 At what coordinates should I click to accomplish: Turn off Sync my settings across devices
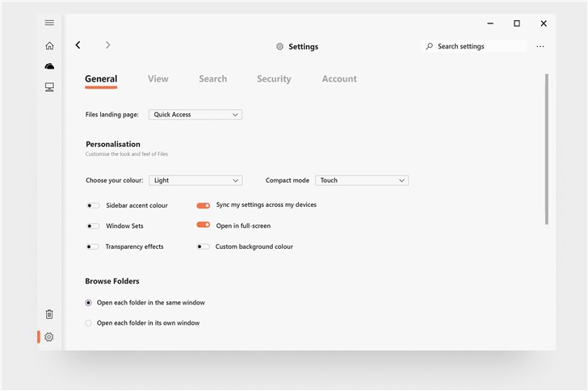pos(204,205)
